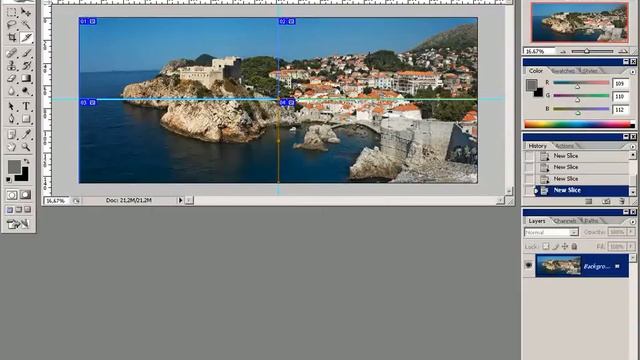Select the Lasso tool
Screen dimensions: 640x360
pos(12,24)
